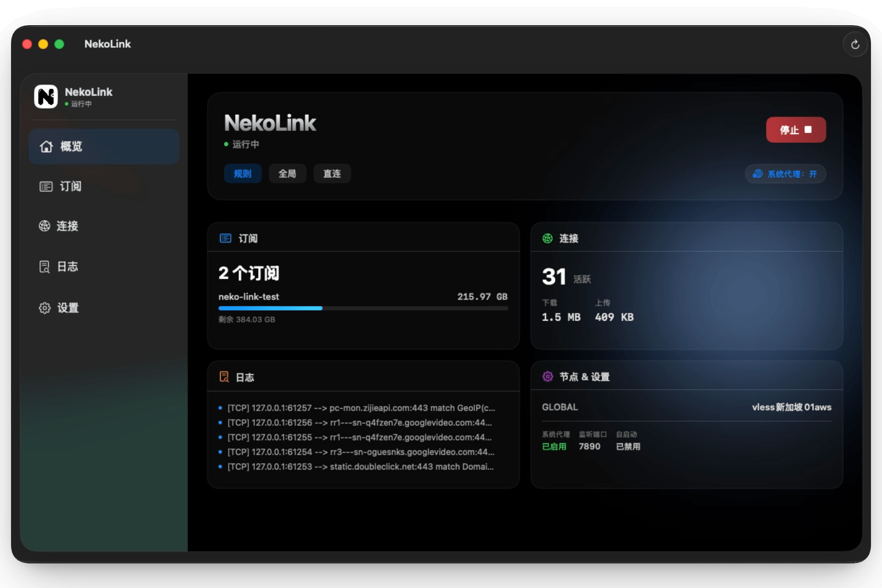
Task: Click the 剩余 384.03 GB remaining text
Action: coord(247,319)
